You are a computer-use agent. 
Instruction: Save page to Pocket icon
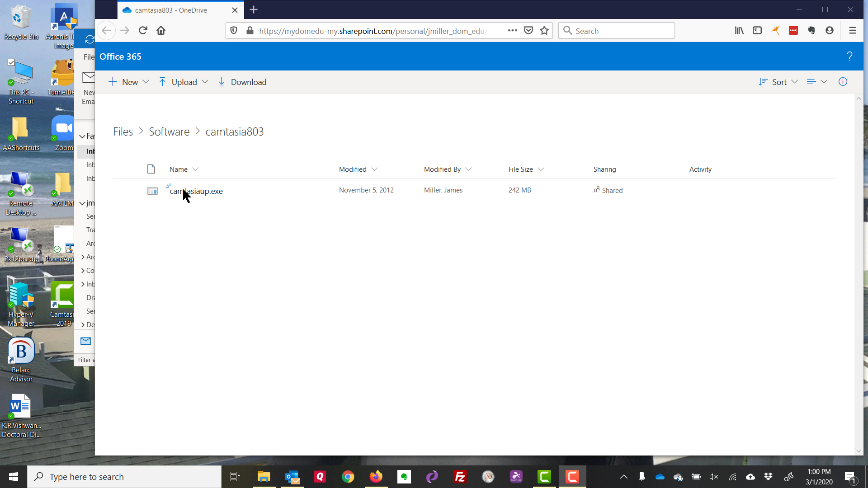[528, 31]
